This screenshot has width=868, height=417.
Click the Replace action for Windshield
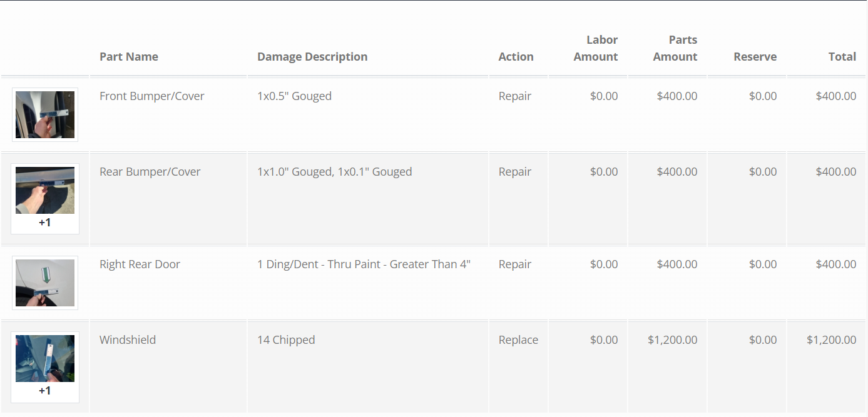pyautogui.click(x=518, y=340)
